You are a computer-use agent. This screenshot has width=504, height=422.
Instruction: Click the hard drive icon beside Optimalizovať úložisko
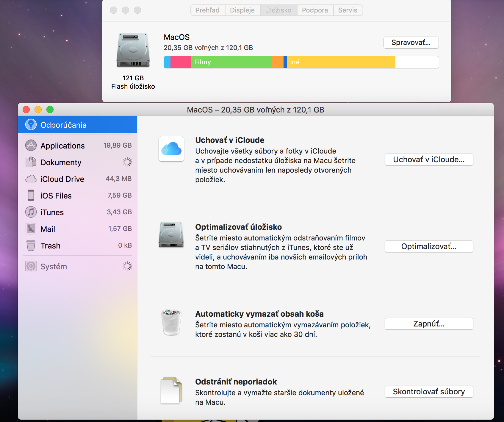click(171, 235)
